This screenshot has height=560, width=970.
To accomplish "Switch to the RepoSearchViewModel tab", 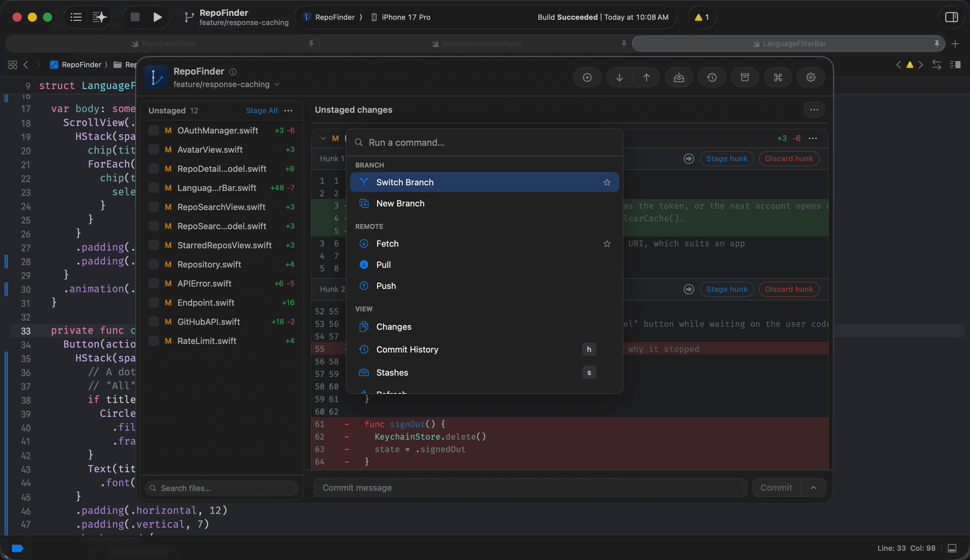I will tap(476, 44).
